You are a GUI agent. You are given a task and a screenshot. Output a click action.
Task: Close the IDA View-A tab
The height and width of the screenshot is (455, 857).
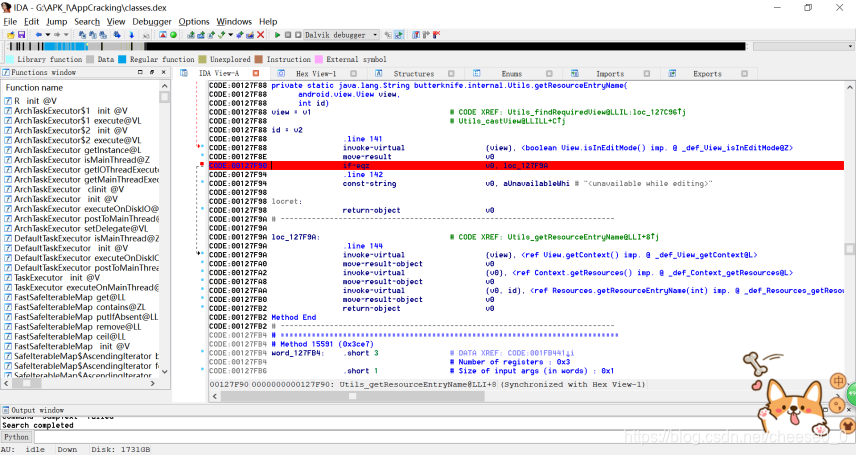[256, 73]
